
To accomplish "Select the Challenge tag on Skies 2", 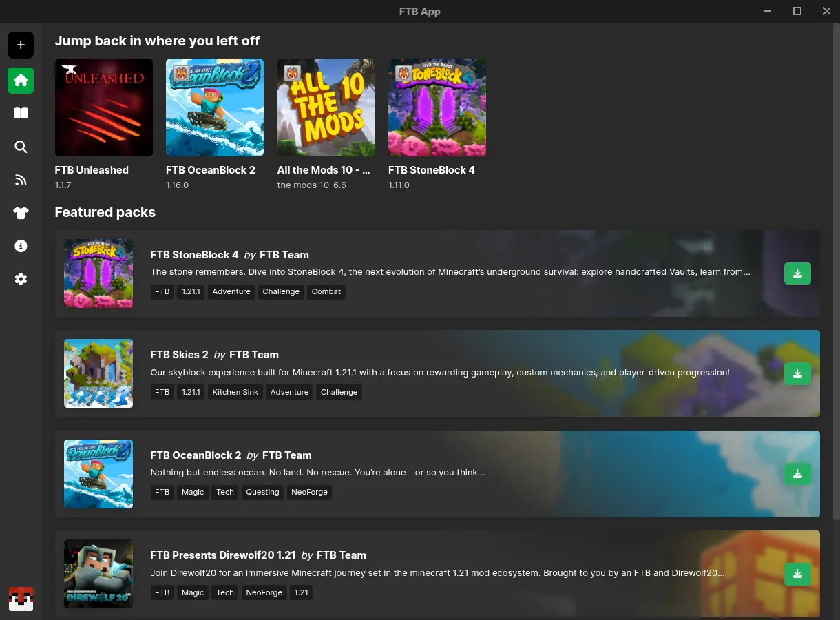I will coord(339,392).
